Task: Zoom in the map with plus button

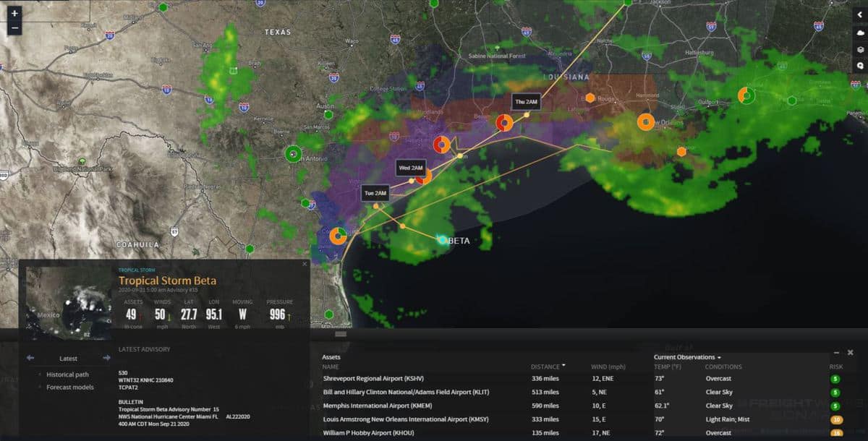Action: (x=14, y=14)
